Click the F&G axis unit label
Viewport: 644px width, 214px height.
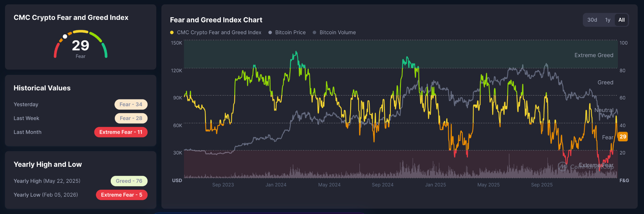624,181
